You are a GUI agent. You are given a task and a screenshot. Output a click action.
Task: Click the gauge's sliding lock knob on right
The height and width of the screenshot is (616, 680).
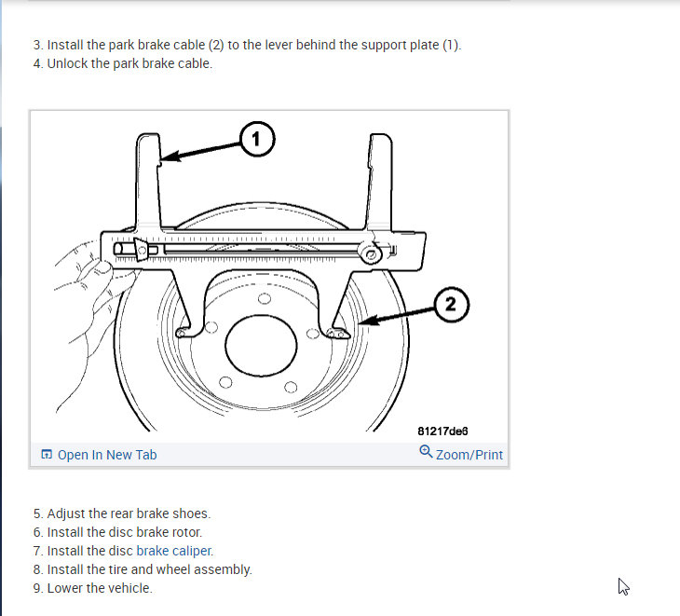(371, 253)
